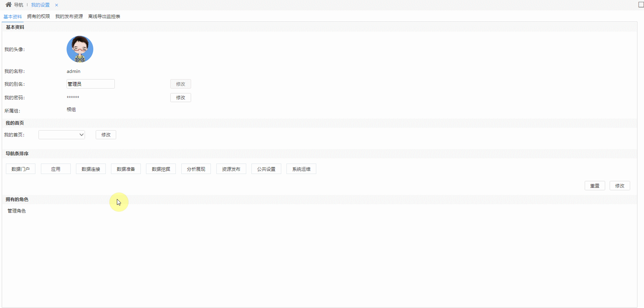Expand the 我的首页 dropdown
This screenshot has height=308, width=644.
[62, 135]
